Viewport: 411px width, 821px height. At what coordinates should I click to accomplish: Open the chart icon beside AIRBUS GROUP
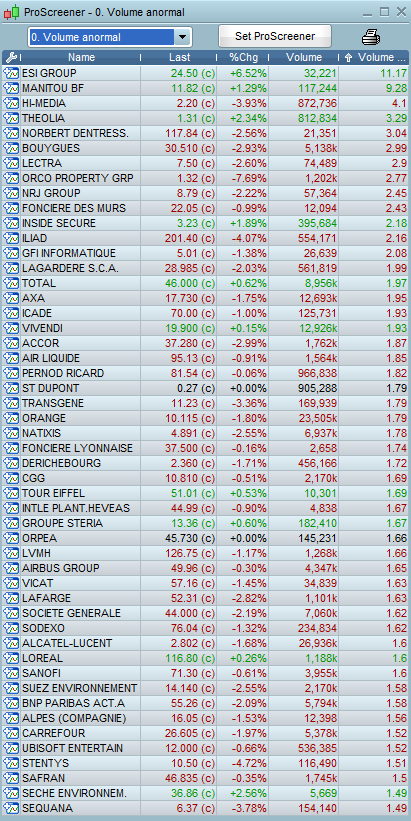point(11,568)
